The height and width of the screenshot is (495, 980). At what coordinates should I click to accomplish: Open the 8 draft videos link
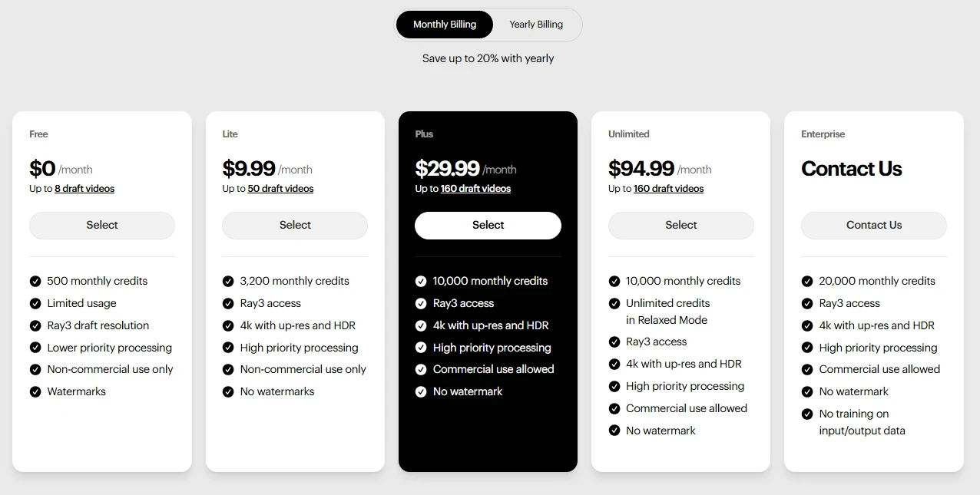point(84,189)
